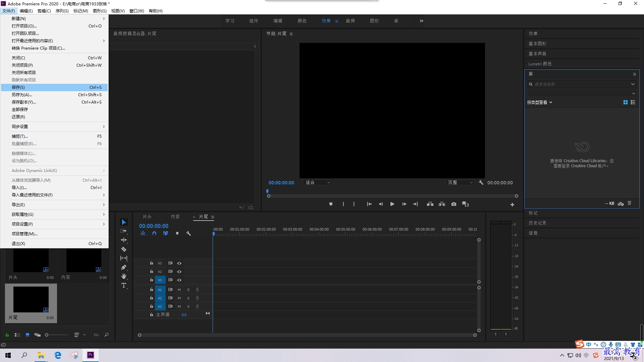The image size is (644, 362).
Task: Toggle linked selection in timeline
Action: pos(166,233)
